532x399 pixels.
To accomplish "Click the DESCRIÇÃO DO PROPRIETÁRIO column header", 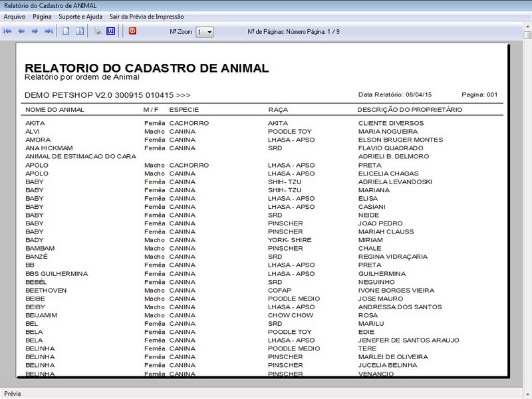I will (410, 110).
